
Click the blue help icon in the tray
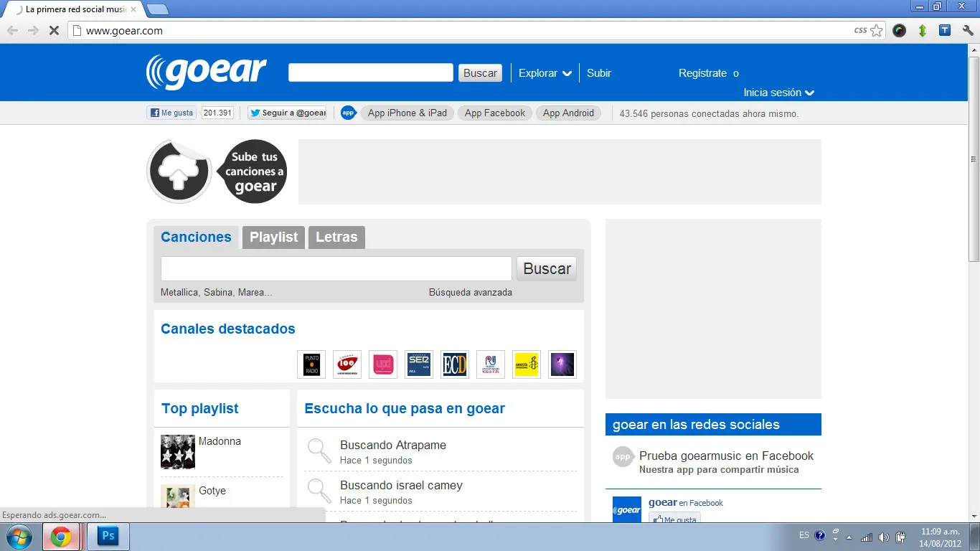820,535
